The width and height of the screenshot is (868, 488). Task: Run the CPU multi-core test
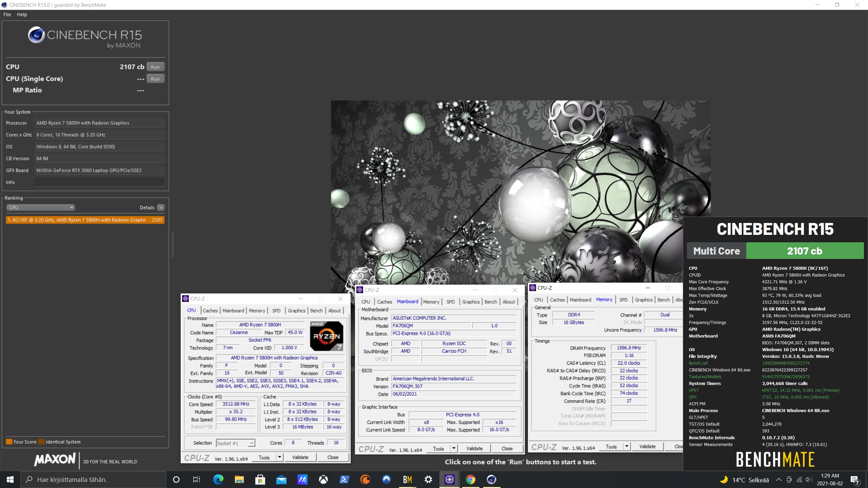pos(155,67)
